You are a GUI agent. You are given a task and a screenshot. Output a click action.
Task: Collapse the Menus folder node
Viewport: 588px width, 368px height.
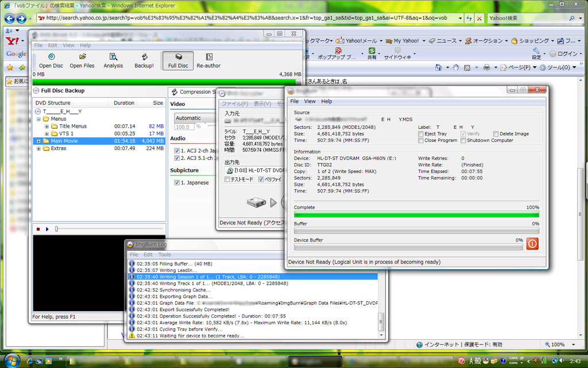tap(38, 119)
